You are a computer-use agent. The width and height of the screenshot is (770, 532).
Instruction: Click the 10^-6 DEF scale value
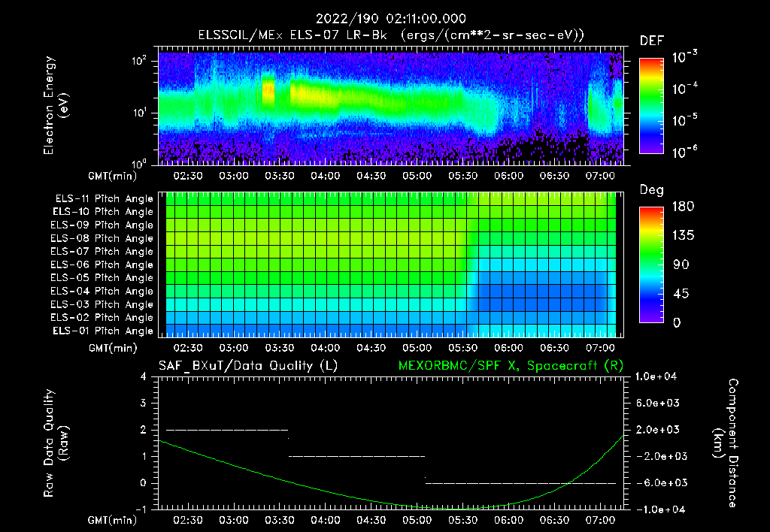click(x=684, y=152)
